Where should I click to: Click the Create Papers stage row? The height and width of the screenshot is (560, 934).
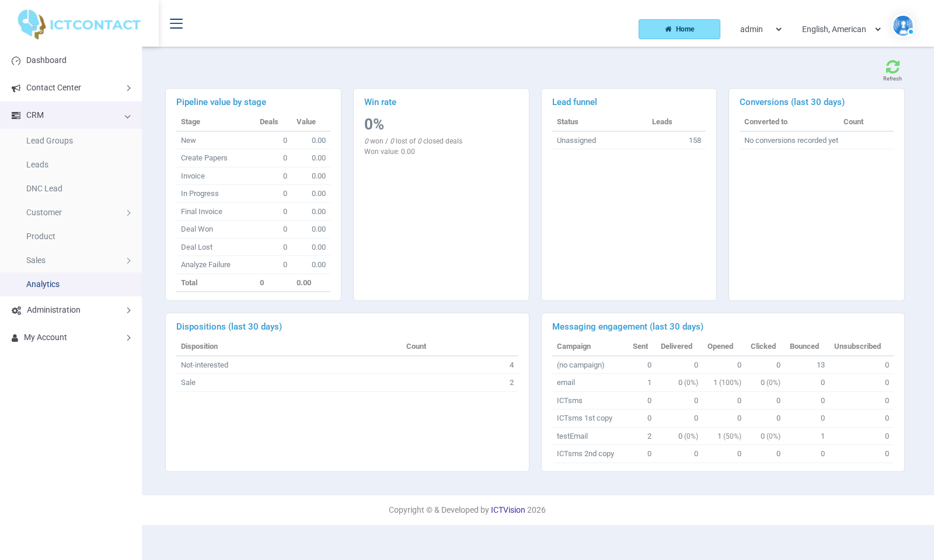tap(253, 158)
